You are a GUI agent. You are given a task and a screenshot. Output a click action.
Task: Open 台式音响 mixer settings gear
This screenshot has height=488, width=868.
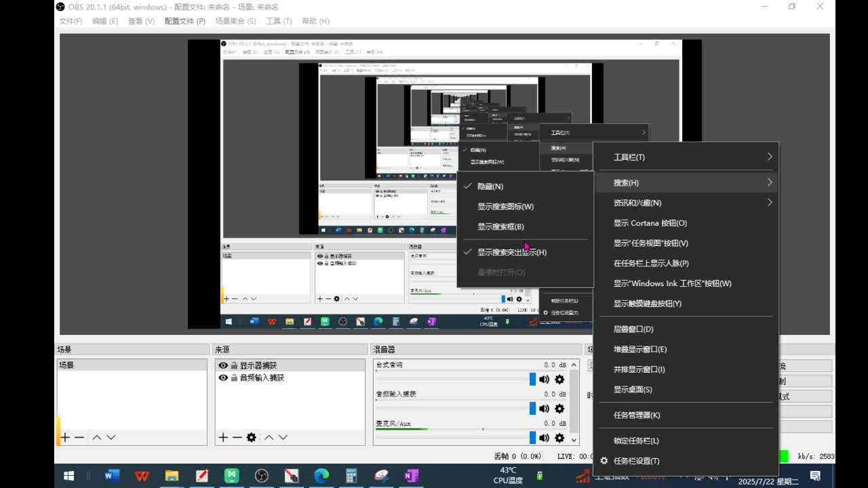click(x=559, y=380)
